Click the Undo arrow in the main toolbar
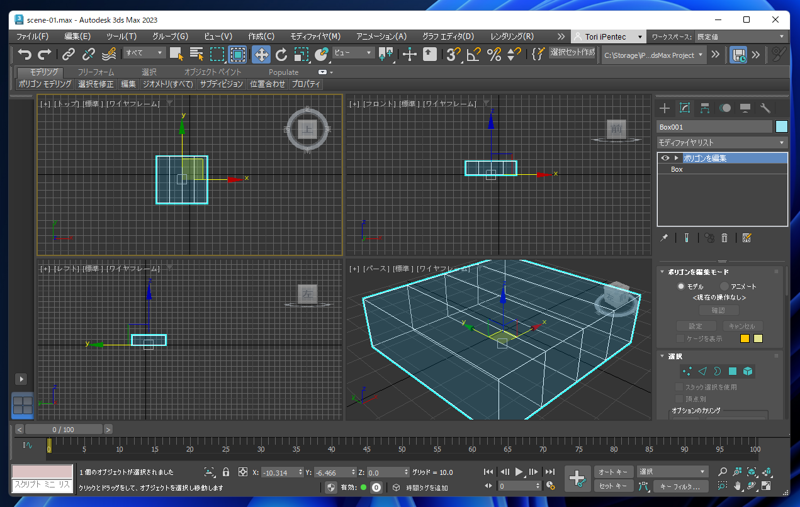The height and width of the screenshot is (507, 800). [24, 54]
